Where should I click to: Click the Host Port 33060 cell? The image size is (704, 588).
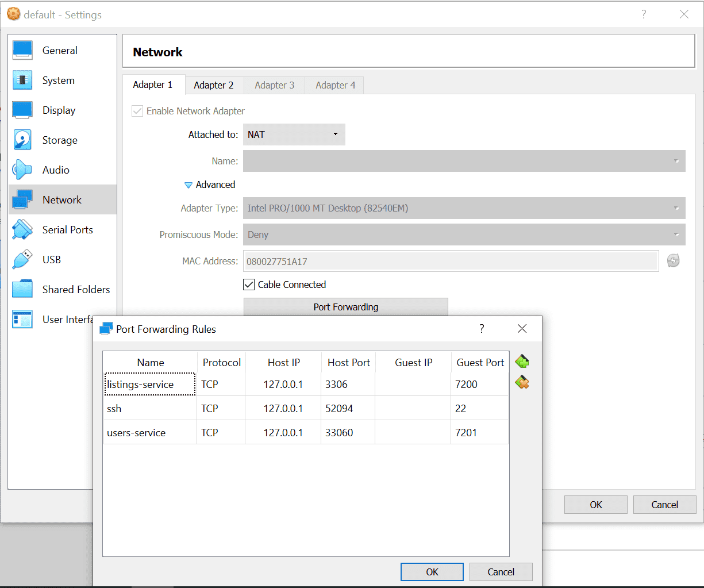coord(348,433)
